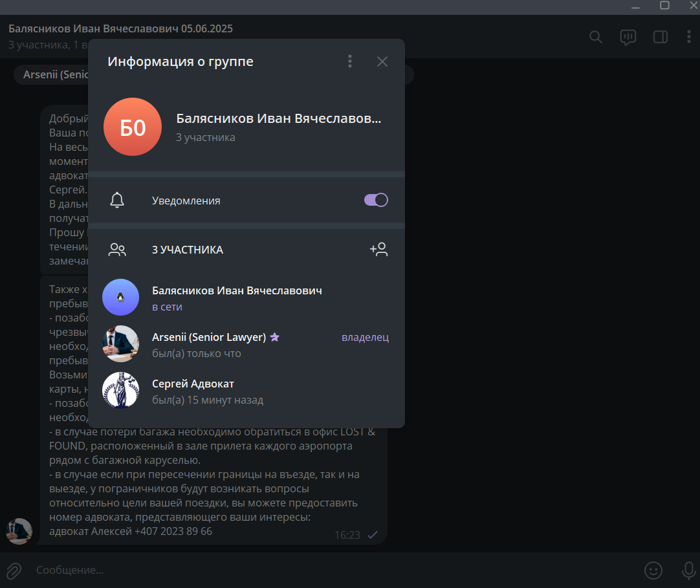Click the group people icon beside 3 УЧАСТНИКА
Screen dimensions: 700x588
[117, 250]
